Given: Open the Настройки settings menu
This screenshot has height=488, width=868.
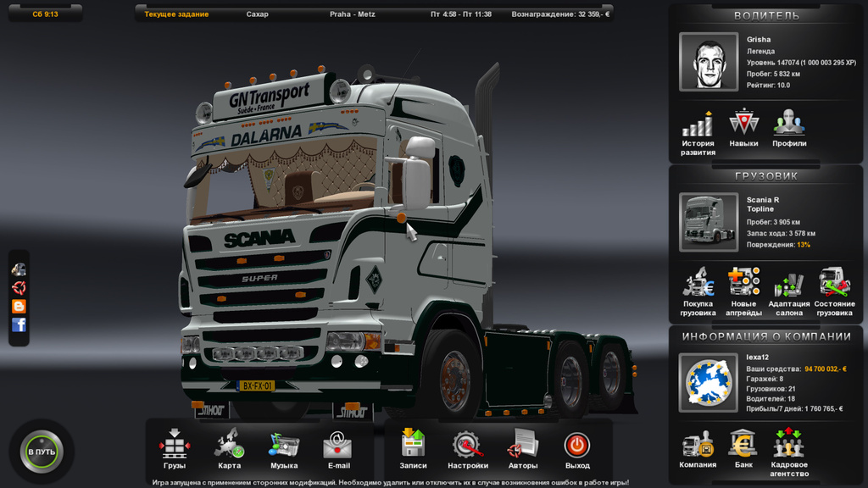Looking at the screenshot, I should coord(470,446).
